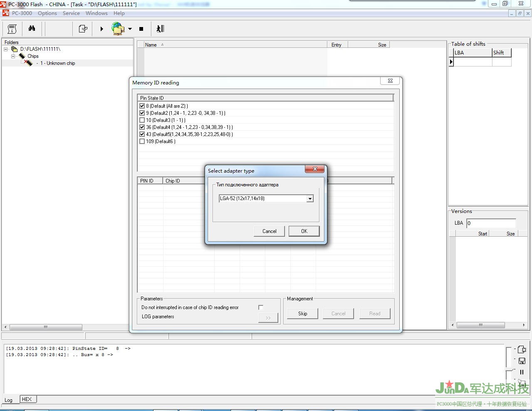Click the PIN ID column header

coord(150,181)
